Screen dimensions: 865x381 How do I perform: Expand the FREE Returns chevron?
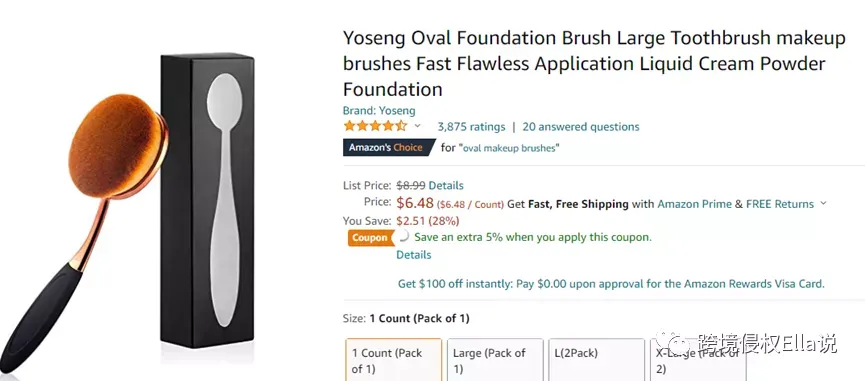(x=824, y=203)
